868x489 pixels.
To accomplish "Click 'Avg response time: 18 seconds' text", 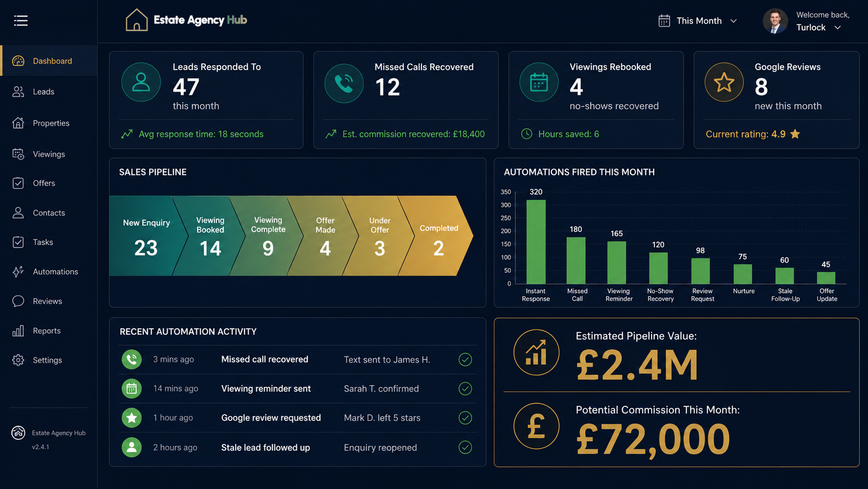I will click(201, 134).
